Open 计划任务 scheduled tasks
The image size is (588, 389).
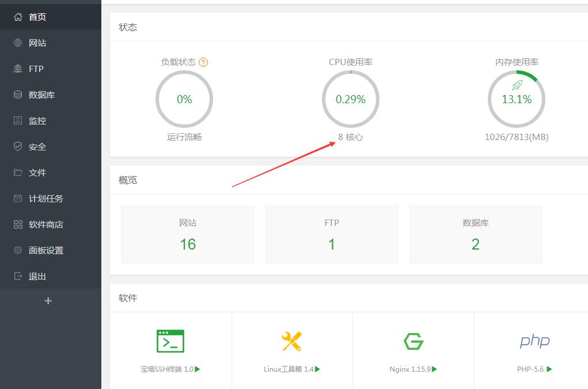point(46,199)
